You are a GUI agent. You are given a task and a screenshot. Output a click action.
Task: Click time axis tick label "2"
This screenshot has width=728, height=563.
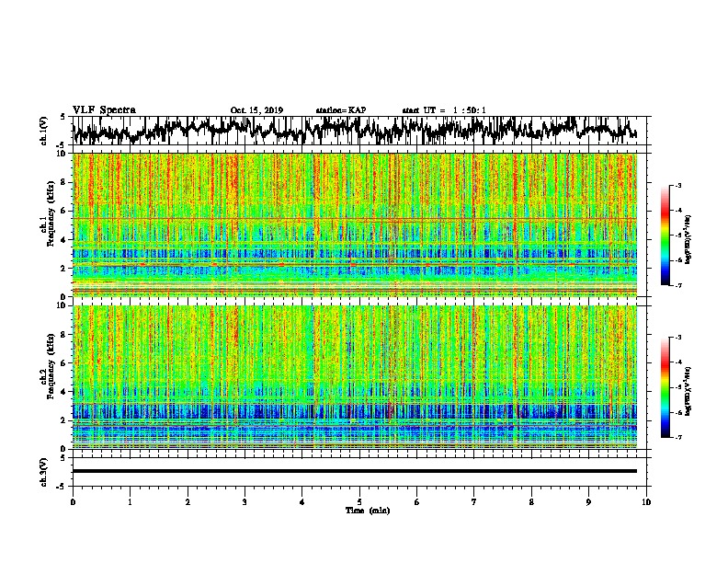[x=188, y=502]
